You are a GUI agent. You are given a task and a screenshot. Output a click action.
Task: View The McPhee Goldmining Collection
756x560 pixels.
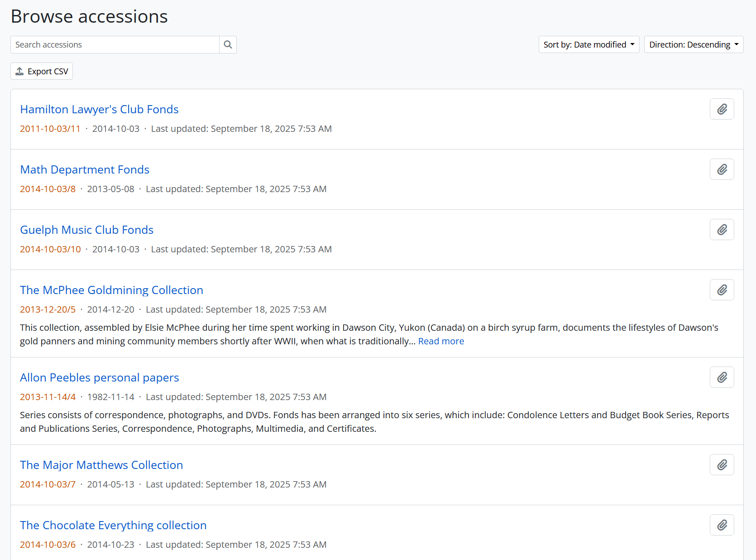pos(111,290)
